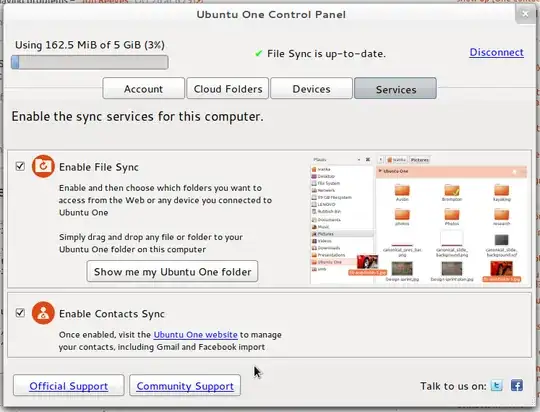Screen dimensions: 540x412
Task: Click Show me my Ubuntu One folder
Action: (x=172, y=271)
